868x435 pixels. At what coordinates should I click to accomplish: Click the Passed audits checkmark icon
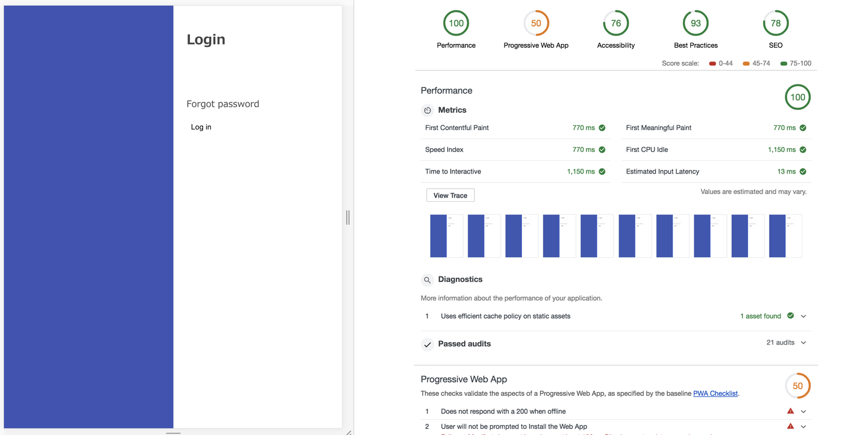pyautogui.click(x=427, y=345)
